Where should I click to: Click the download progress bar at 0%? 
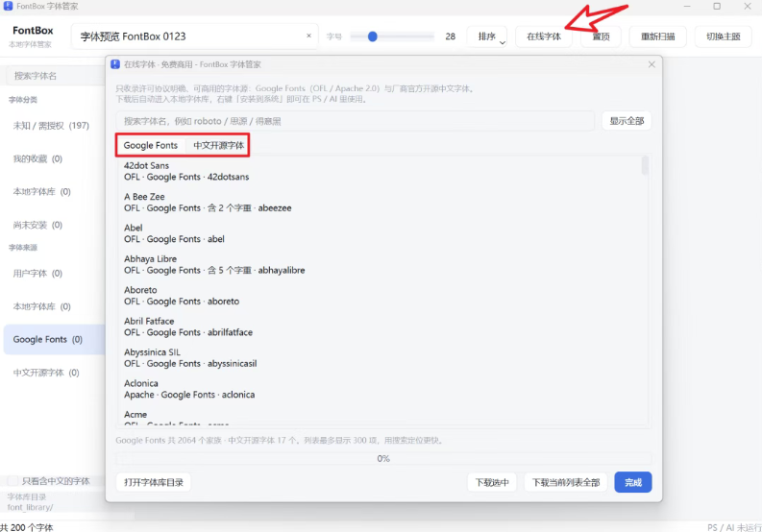coord(383,459)
